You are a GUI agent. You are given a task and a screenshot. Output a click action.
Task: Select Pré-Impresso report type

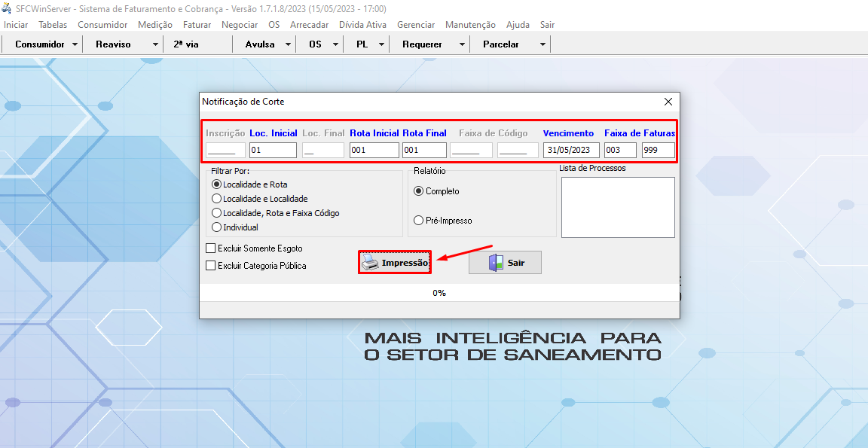tap(419, 221)
